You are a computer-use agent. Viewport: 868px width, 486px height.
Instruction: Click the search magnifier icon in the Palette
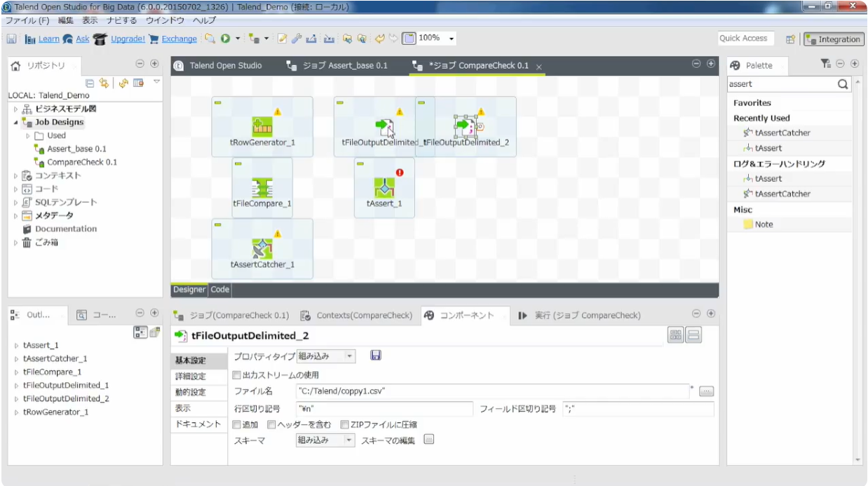[843, 84]
